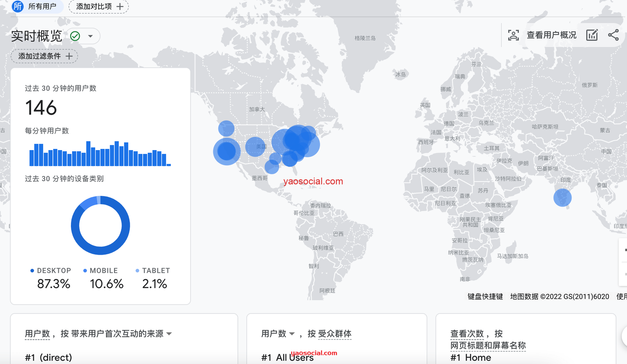Click 查看用户概况 button
This screenshot has height=364, width=627.
(551, 35)
